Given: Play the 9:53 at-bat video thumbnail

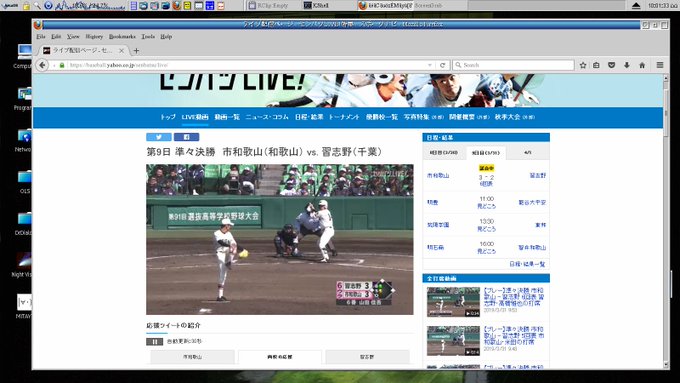Looking at the screenshot, I should [x=453, y=302].
